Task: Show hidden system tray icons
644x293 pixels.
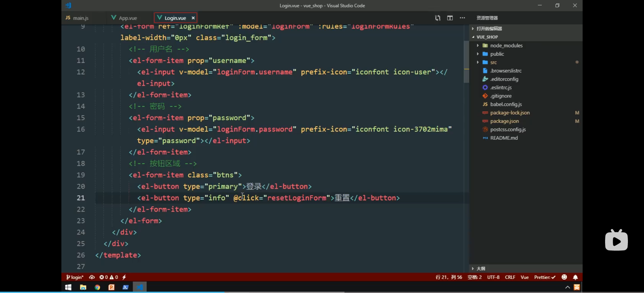Action: (x=568, y=287)
